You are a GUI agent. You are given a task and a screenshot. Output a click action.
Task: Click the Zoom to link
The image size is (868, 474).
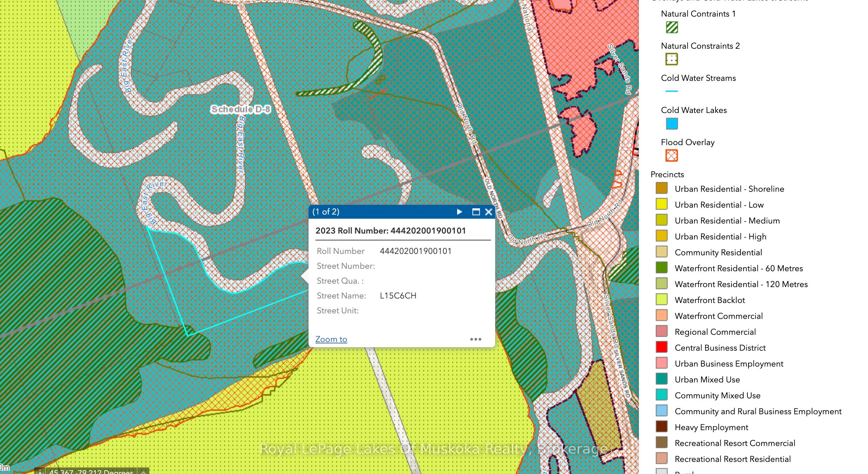pos(331,339)
